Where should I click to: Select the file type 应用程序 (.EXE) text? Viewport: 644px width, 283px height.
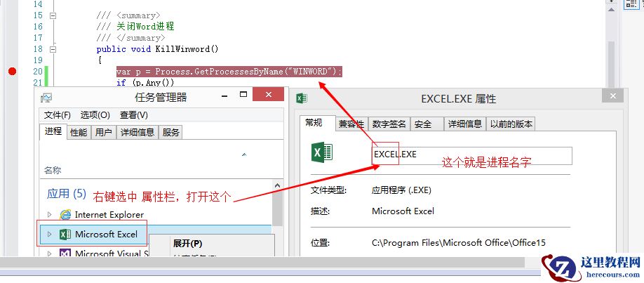pos(402,190)
